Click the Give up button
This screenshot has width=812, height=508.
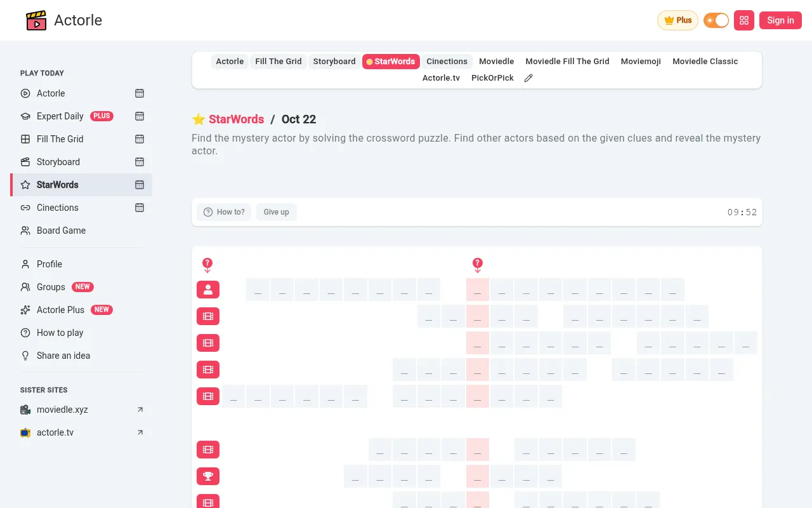click(x=276, y=212)
